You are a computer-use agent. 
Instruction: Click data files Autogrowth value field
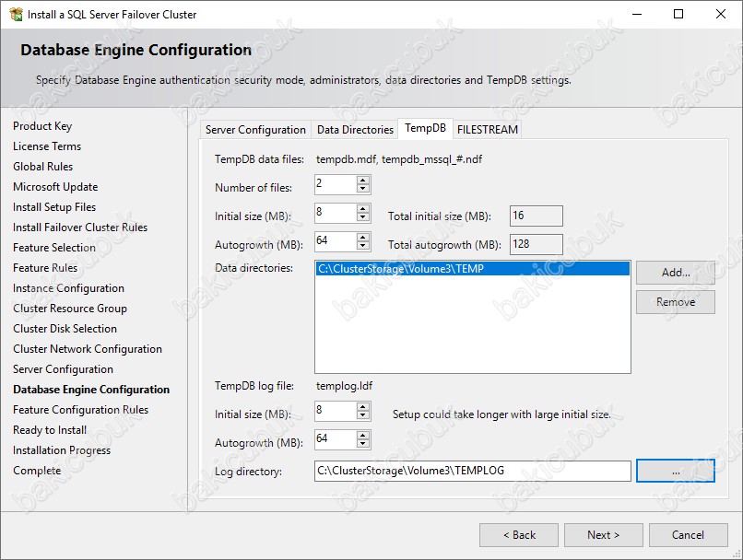coord(336,241)
